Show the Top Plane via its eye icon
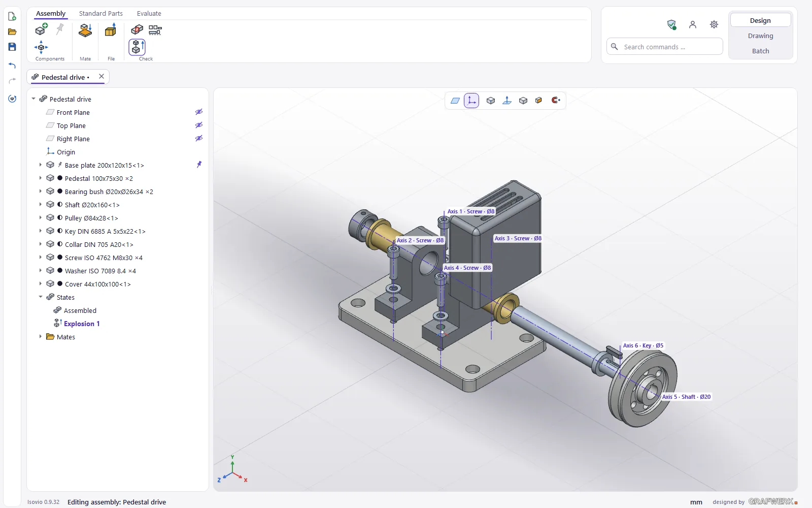This screenshot has width=812, height=508. pos(199,125)
